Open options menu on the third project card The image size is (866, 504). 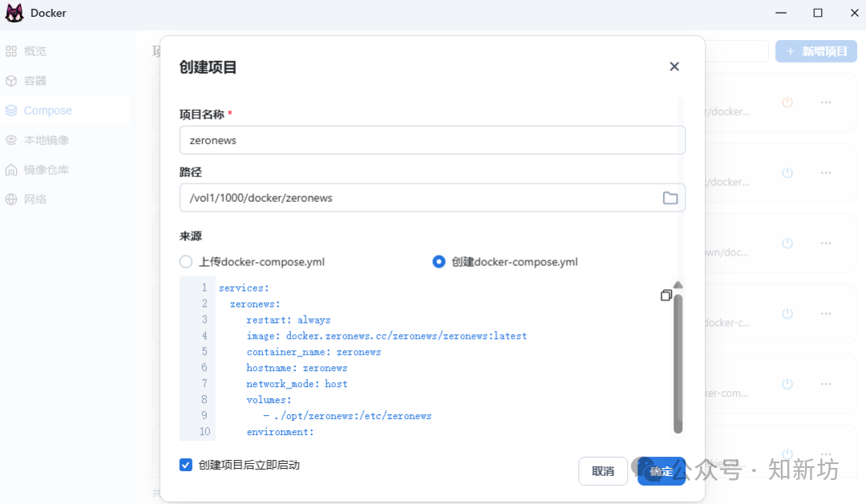pos(826,243)
